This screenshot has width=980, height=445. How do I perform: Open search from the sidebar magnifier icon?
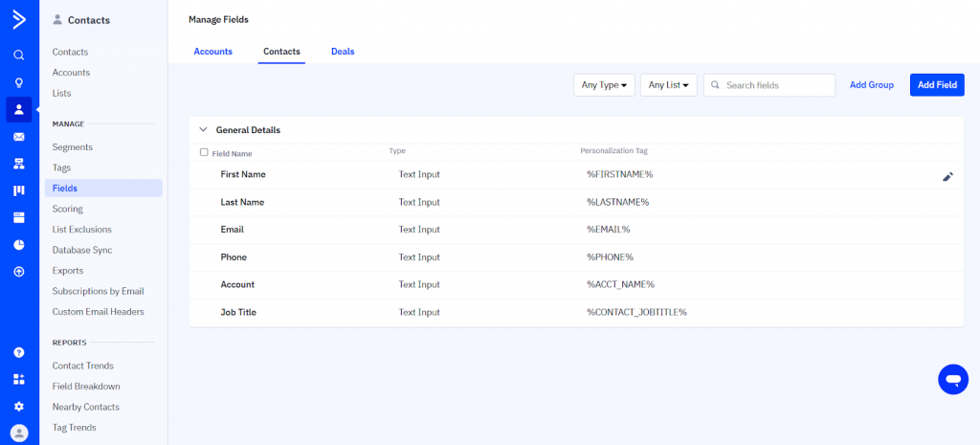click(x=19, y=55)
